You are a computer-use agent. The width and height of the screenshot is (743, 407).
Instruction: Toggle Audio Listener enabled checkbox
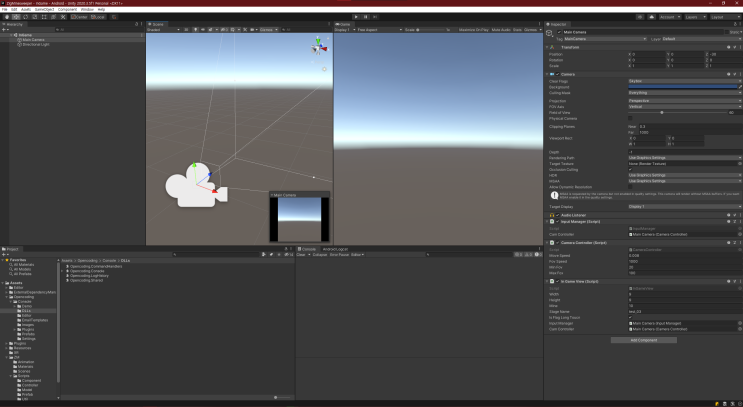point(558,215)
